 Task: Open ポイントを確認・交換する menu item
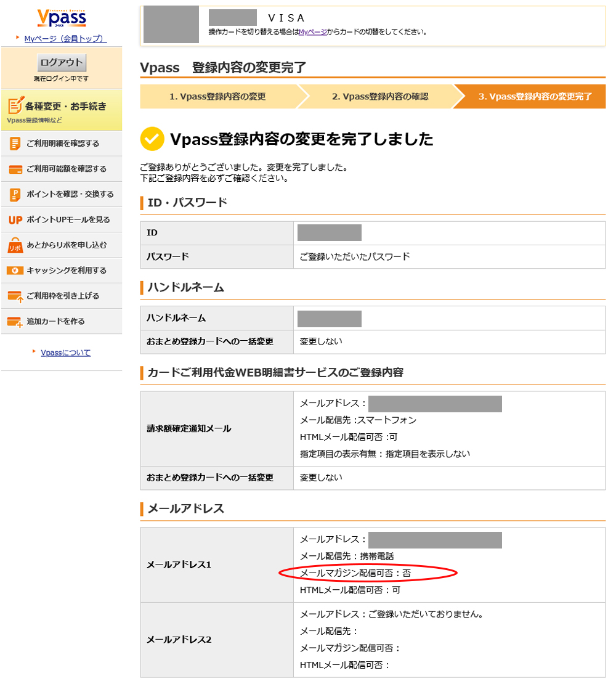click(x=62, y=195)
